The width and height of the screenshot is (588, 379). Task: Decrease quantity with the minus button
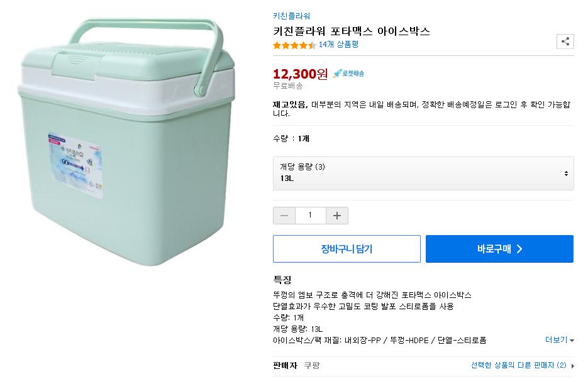click(284, 216)
